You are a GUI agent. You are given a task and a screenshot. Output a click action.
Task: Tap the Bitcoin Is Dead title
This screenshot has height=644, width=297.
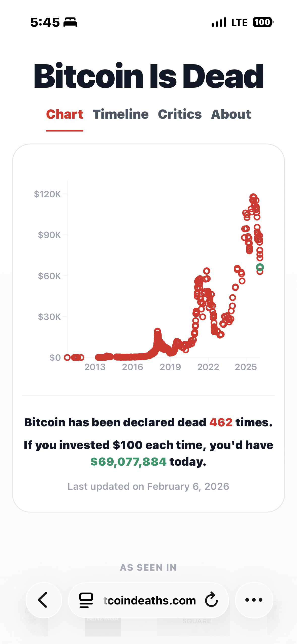[149, 76]
